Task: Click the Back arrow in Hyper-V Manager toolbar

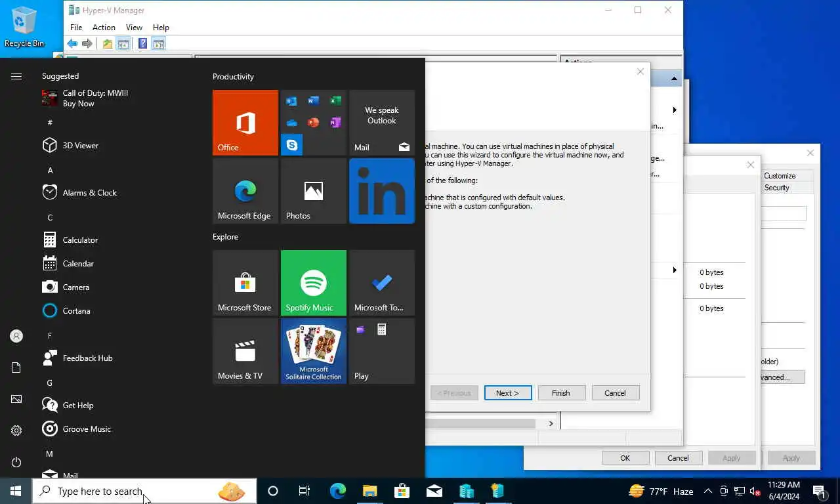Action: click(x=72, y=44)
